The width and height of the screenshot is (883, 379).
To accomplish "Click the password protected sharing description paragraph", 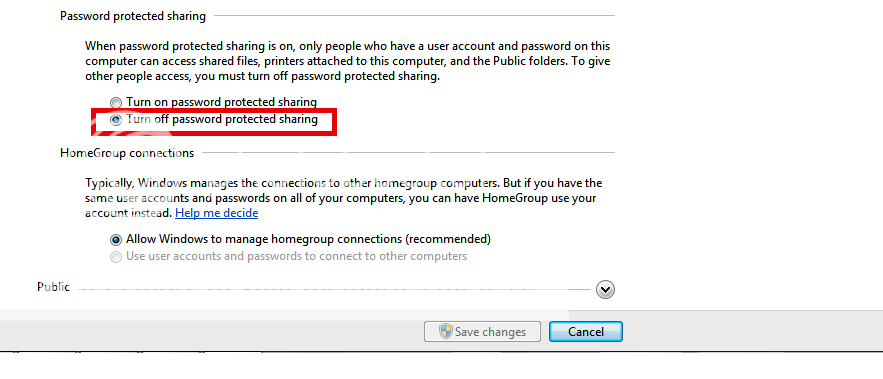I will click(x=347, y=61).
